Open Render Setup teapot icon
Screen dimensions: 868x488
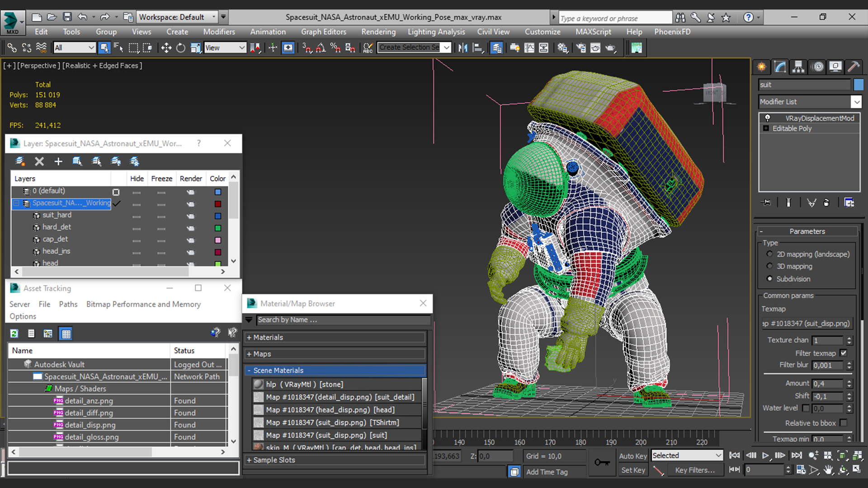pyautogui.click(x=580, y=47)
